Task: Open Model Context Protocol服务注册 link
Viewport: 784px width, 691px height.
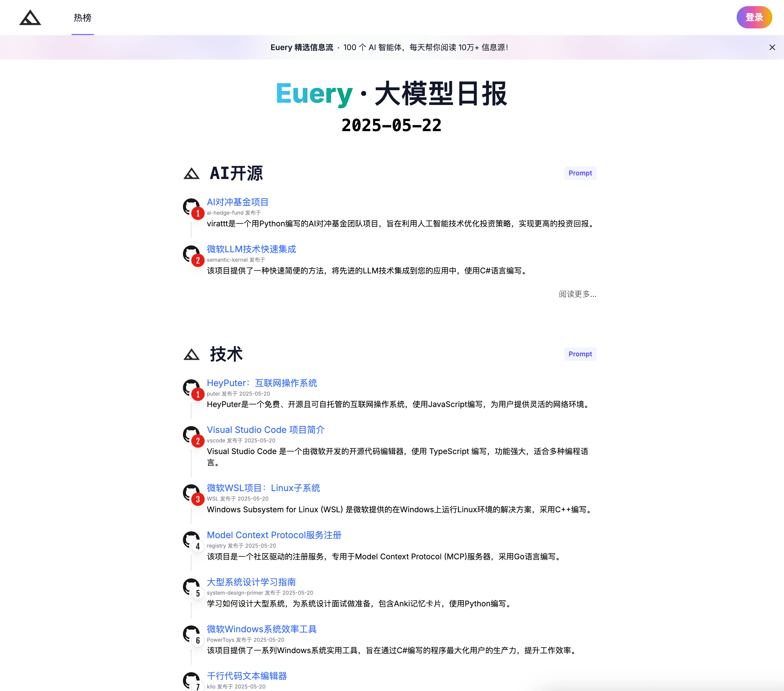Action: click(x=274, y=535)
